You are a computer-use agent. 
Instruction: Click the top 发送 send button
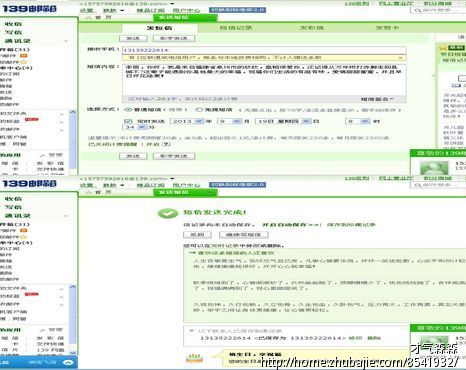tap(133, 38)
